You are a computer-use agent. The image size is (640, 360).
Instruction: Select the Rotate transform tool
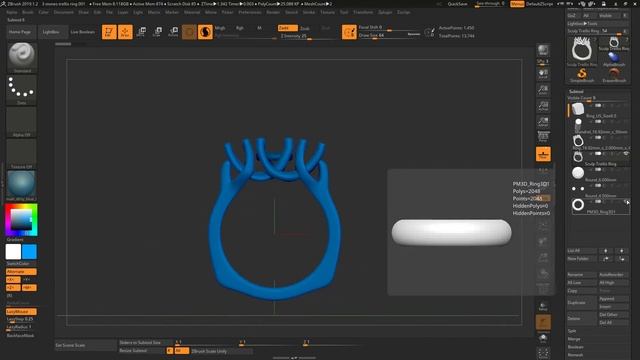173,32
